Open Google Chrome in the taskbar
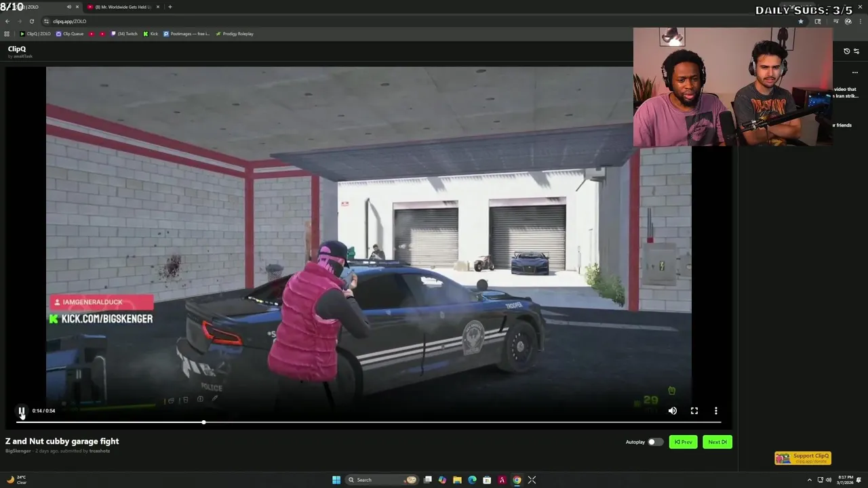The width and height of the screenshot is (868, 488). (517, 480)
